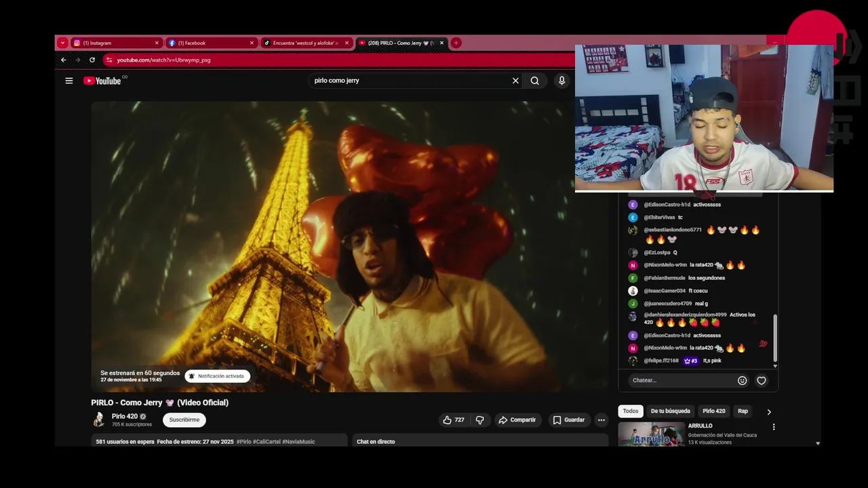Image resolution: width=868 pixels, height=488 pixels.
Task: Open the chat emoji picker
Action: pos(743,381)
